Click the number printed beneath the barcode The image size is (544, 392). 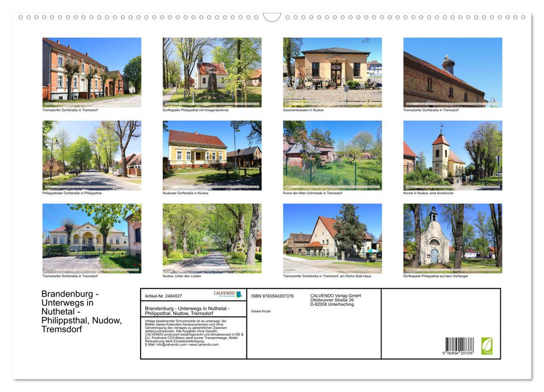pyautogui.click(x=458, y=353)
